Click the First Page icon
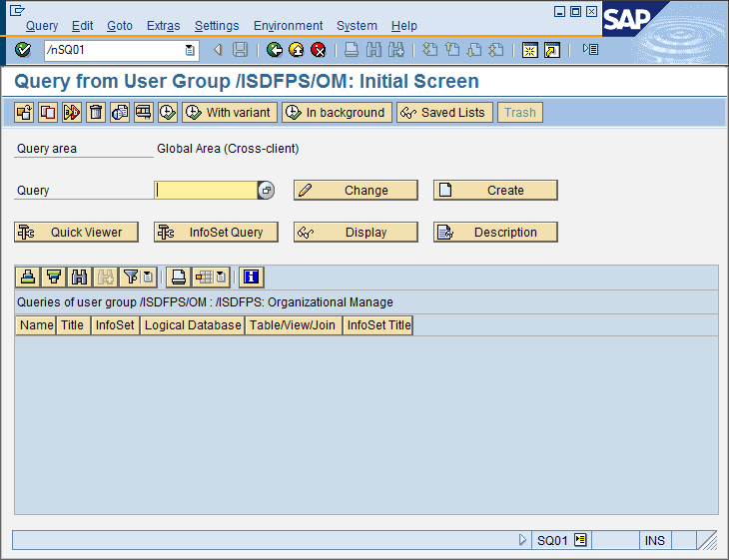Viewport: 729px width, 560px height. [x=430, y=50]
